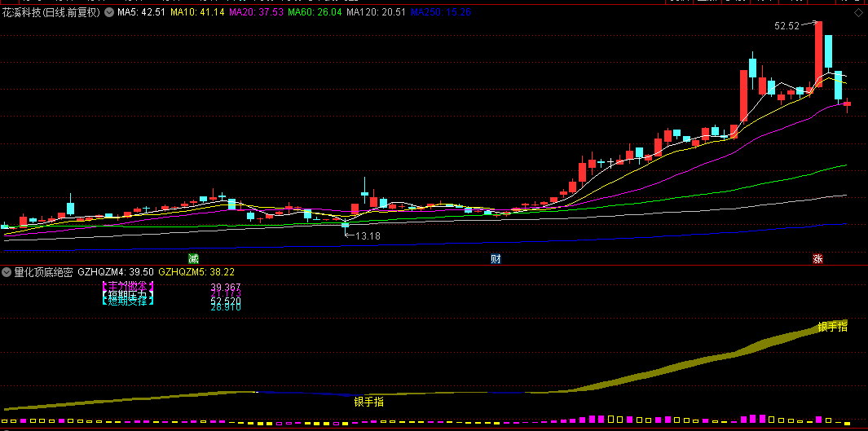The height and width of the screenshot is (431, 868).
Task: Click the blue 财 event marker
Action: click(x=496, y=259)
